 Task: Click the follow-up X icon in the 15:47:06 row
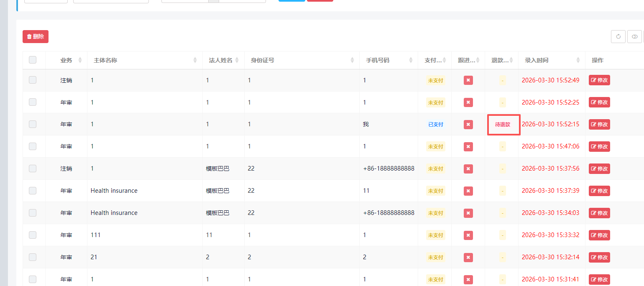[x=468, y=146]
